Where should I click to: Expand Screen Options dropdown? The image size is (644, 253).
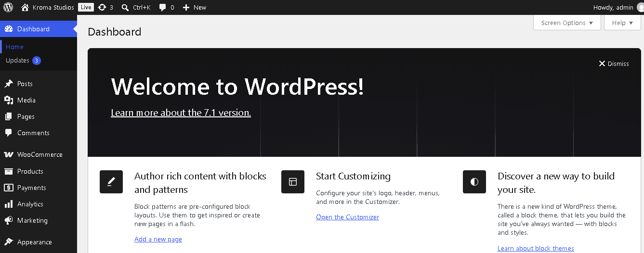coord(567,23)
